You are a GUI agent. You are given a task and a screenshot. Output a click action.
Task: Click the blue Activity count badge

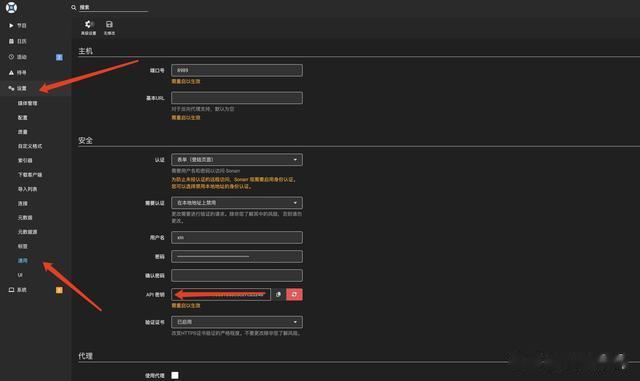[x=59, y=57]
